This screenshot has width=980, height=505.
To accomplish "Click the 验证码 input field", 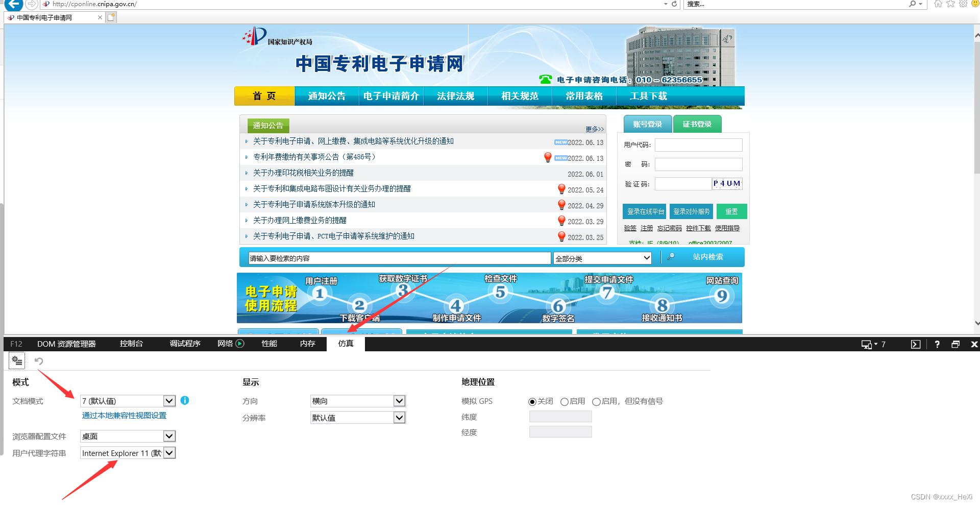I will tap(683, 184).
